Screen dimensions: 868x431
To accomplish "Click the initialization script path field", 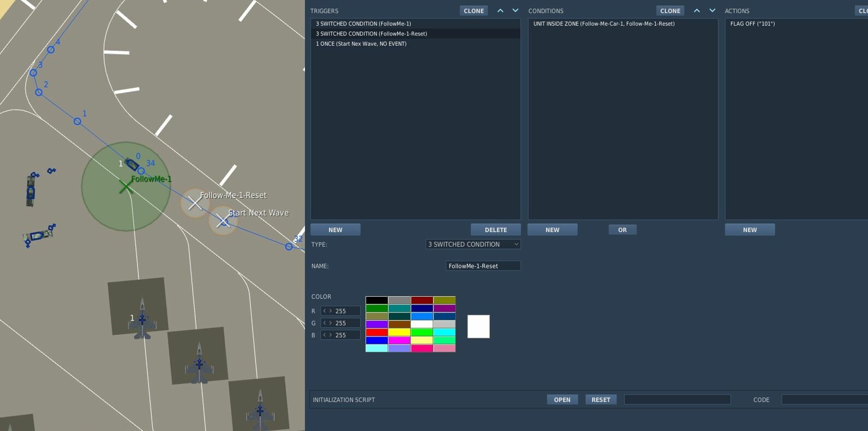I will point(677,400).
